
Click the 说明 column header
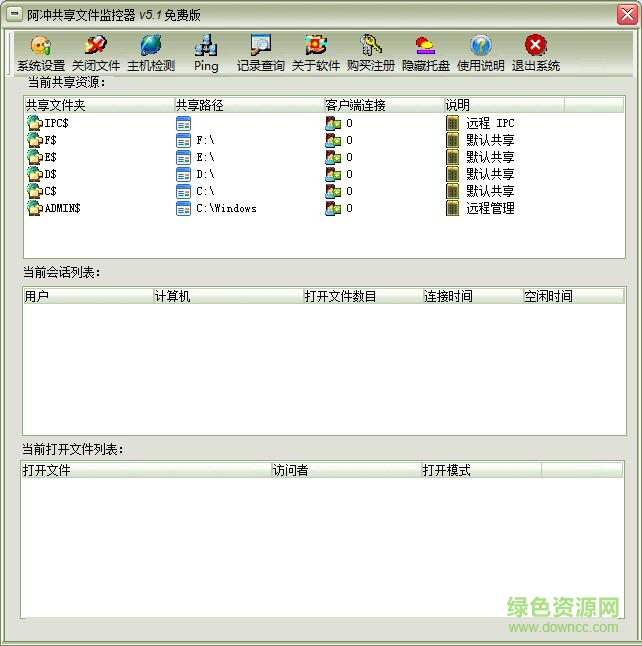tap(504, 105)
